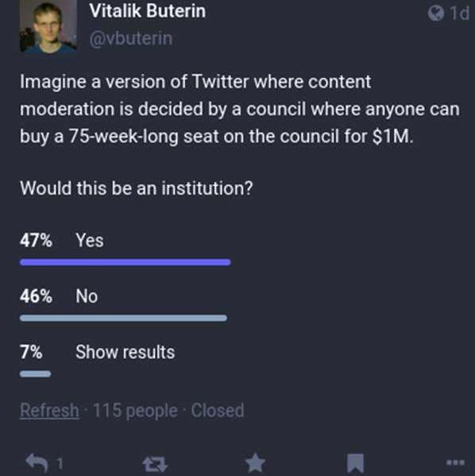Refresh the poll results
This screenshot has width=475, height=476.
[x=49, y=410]
